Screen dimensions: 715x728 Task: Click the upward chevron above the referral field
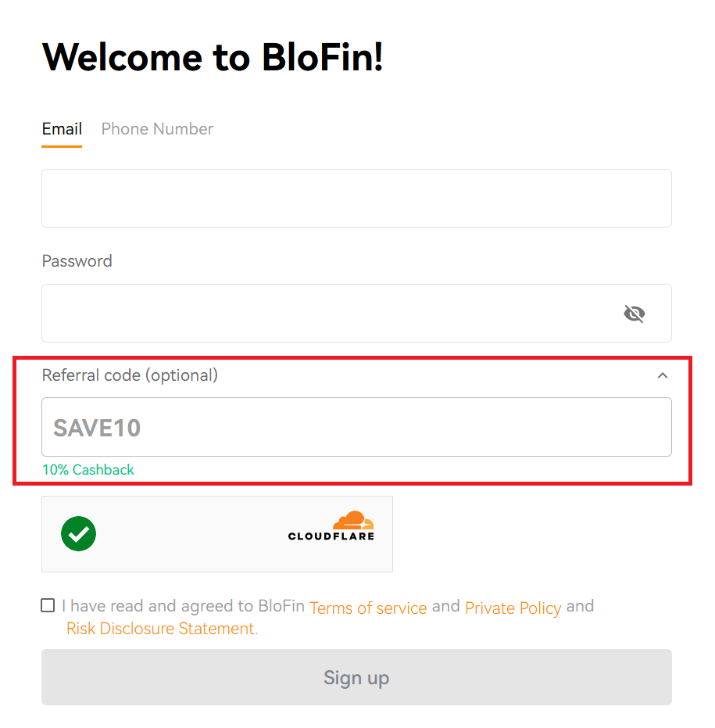tap(662, 375)
